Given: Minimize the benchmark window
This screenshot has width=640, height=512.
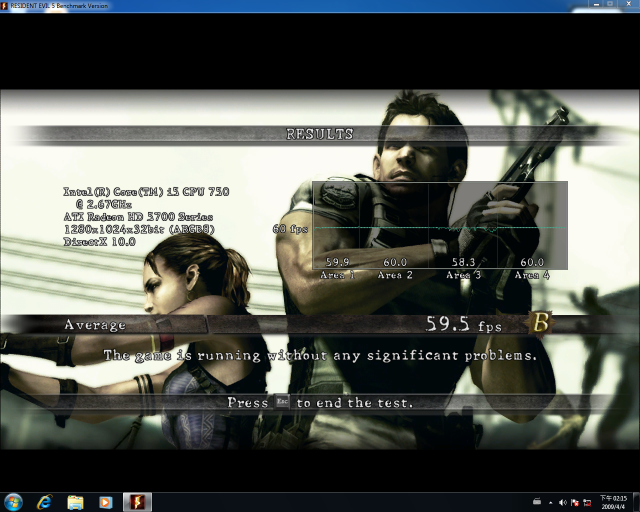Looking at the screenshot, I should (597, 4).
